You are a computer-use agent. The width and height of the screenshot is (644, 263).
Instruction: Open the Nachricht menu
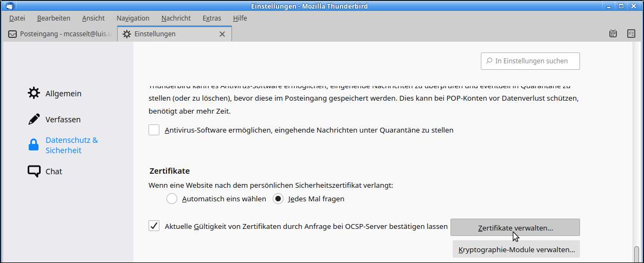click(176, 18)
